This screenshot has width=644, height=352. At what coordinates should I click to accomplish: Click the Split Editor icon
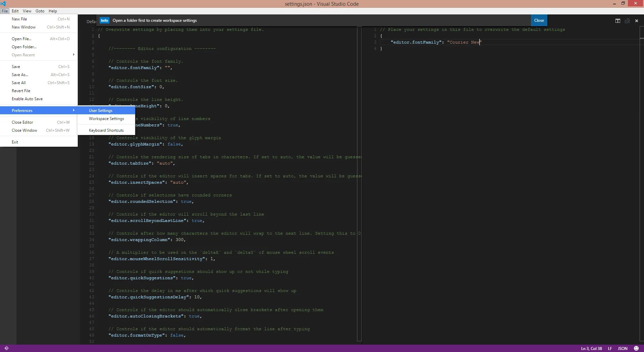[x=617, y=21]
